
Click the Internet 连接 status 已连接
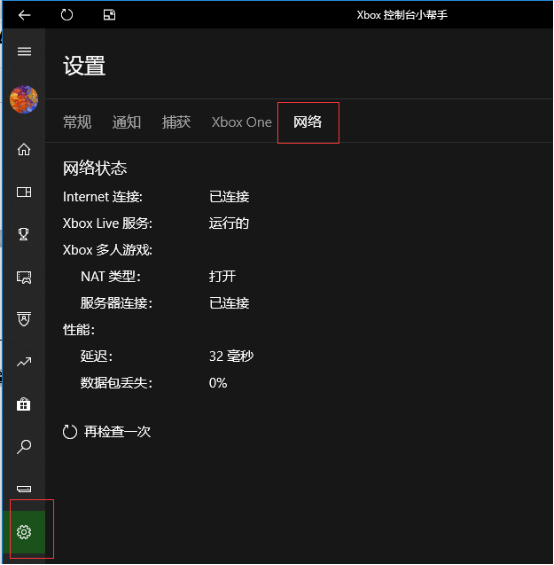coord(229,197)
